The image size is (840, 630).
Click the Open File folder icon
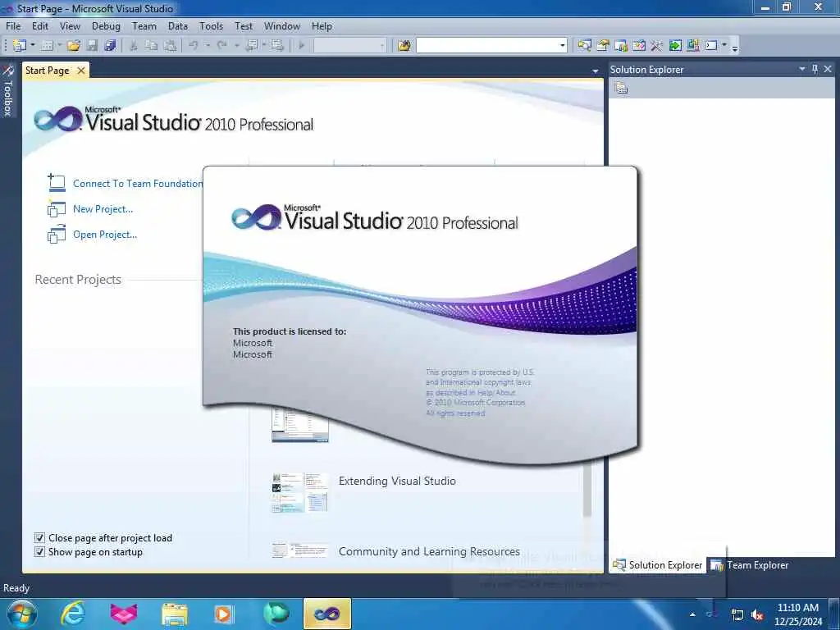pos(73,46)
